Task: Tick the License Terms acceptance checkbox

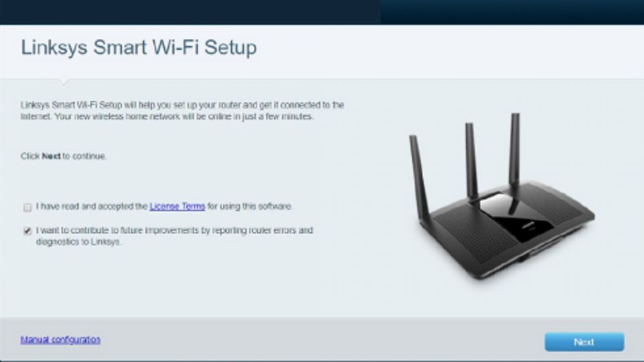Action: point(28,207)
